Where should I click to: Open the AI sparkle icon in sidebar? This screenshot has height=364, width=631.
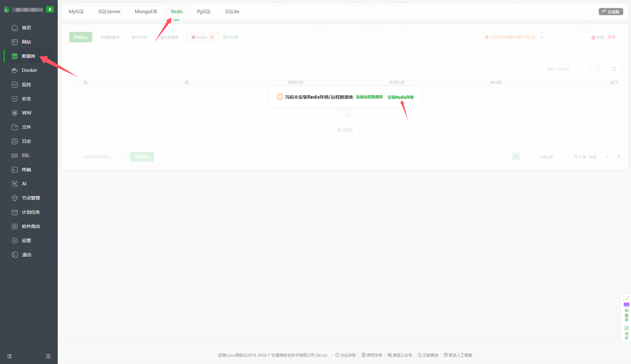pyautogui.click(x=15, y=184)
